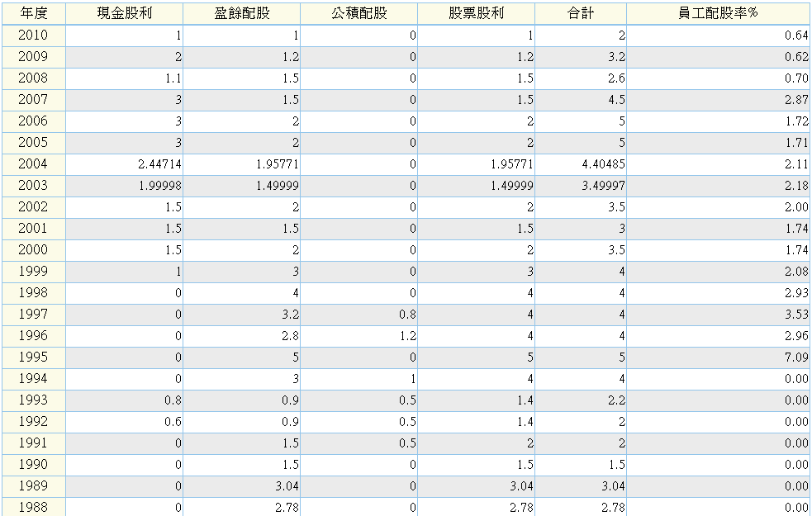
Task: Select the 2007 year cell
Action: tap(34, 100)
